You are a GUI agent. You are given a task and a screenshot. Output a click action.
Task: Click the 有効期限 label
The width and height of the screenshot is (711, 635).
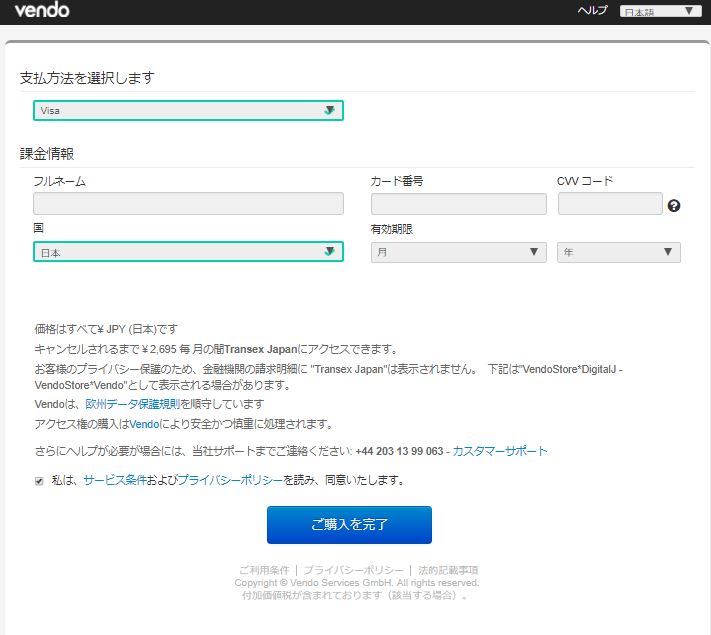(x=392, y=229)
